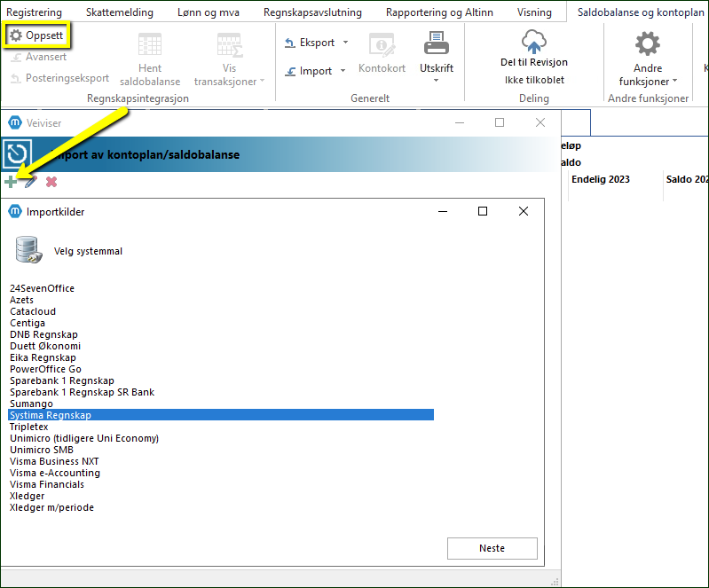Select the Sparebank 1 Regnskap entry

pos(62,380)
